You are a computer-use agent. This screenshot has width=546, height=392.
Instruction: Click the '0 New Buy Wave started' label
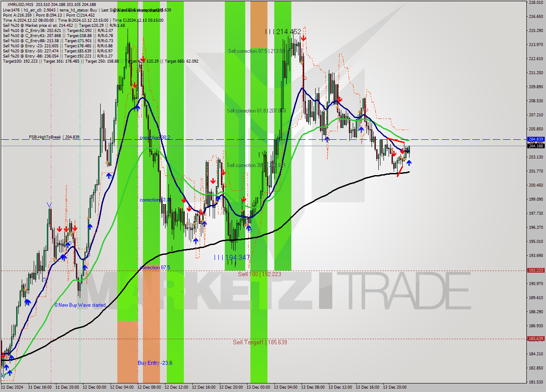80,305
